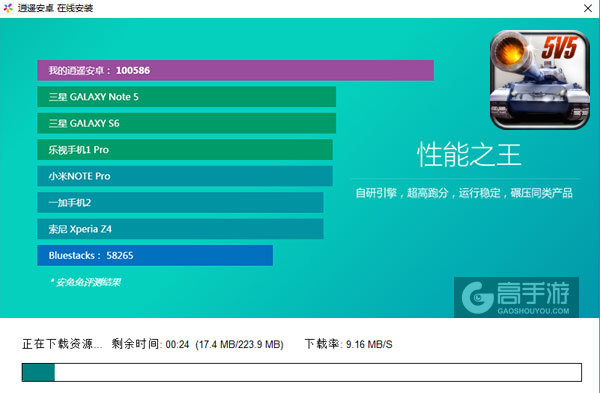Close the 逍遥安卓 installer window
600x393 pixels.
[x=588, y=8]
